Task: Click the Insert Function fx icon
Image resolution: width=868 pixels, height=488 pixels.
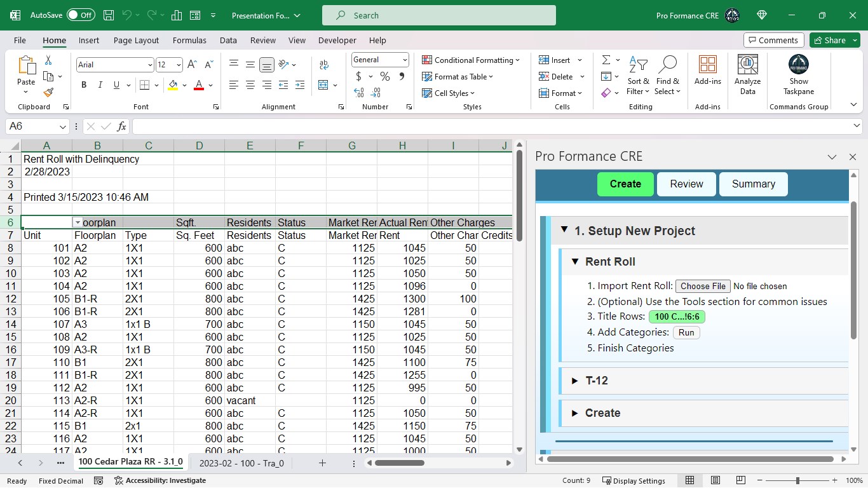Action: pyautogui.click(x=121, y=126)
